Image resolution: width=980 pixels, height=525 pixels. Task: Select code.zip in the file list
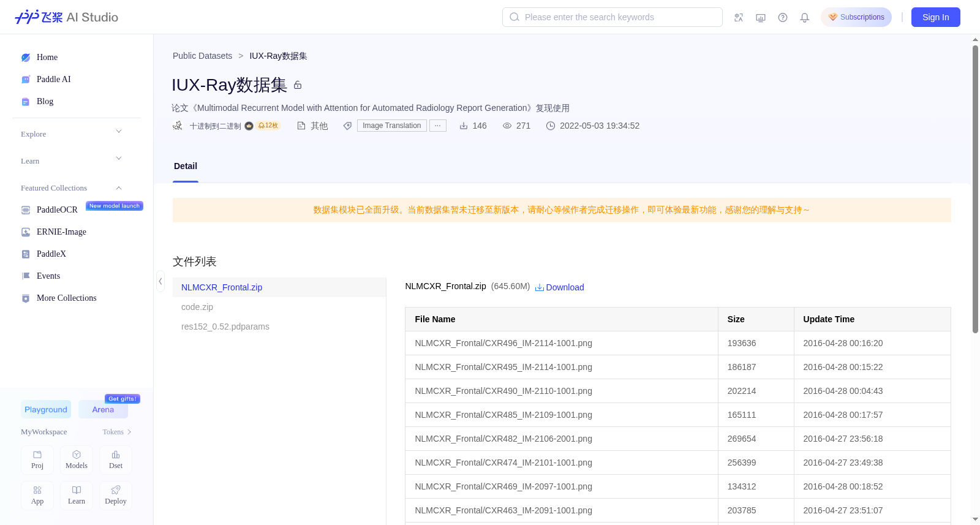coord(279,307)
